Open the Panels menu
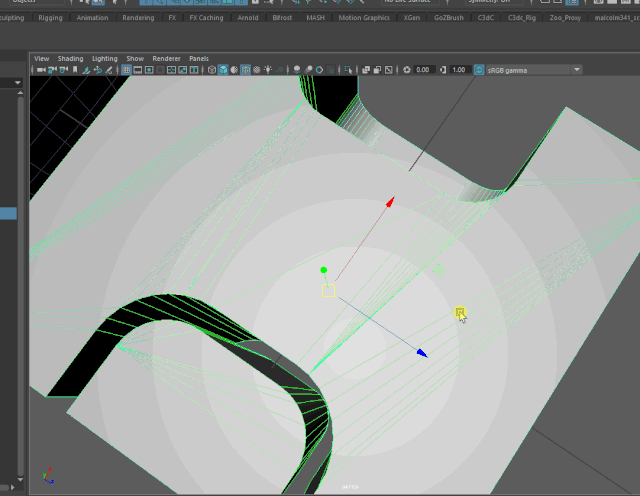The image size is (640, 496). [x=199, y=59]
